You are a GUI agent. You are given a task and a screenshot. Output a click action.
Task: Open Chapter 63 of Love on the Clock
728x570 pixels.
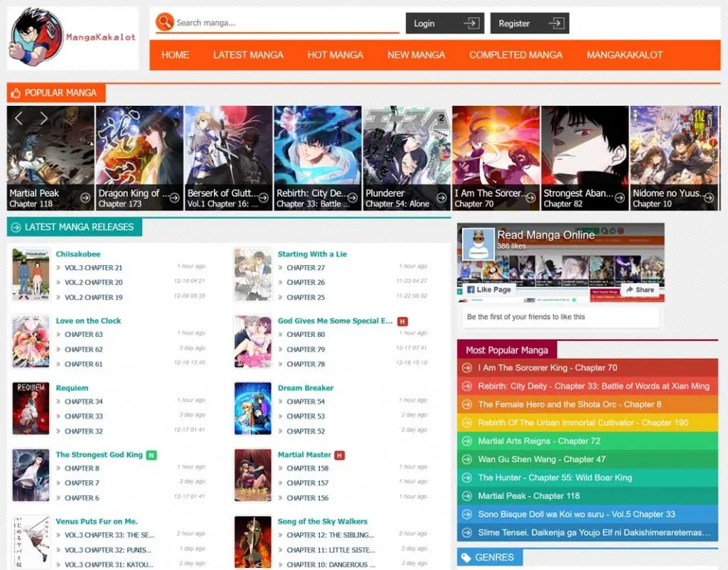coord(82,335)
